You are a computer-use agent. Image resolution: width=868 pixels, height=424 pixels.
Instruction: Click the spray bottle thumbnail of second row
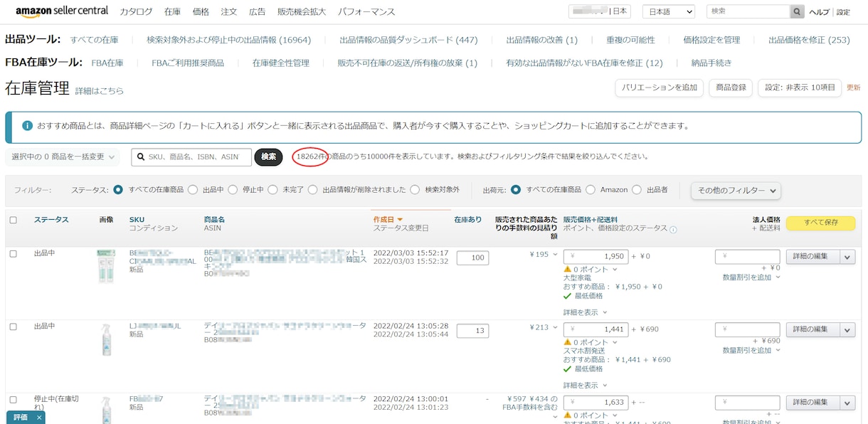106,340
